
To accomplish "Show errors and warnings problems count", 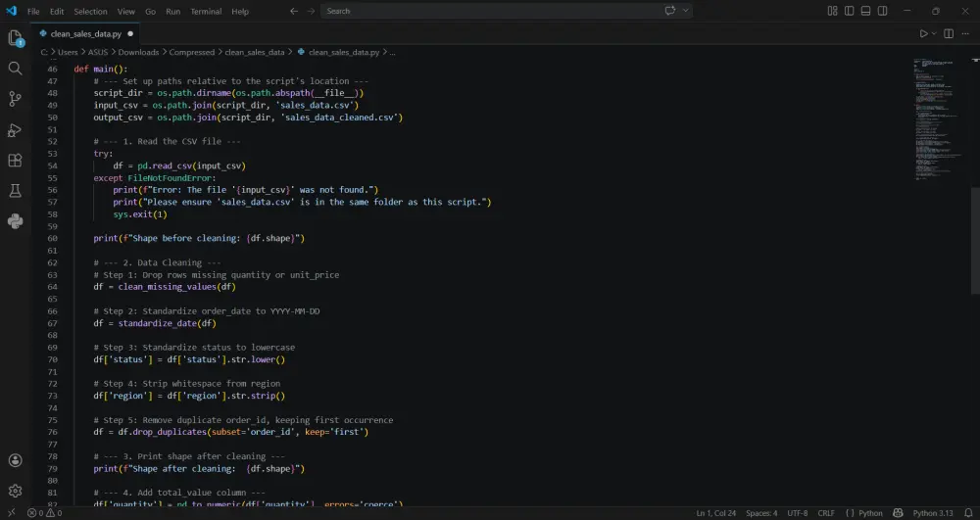I will [44, 513].
